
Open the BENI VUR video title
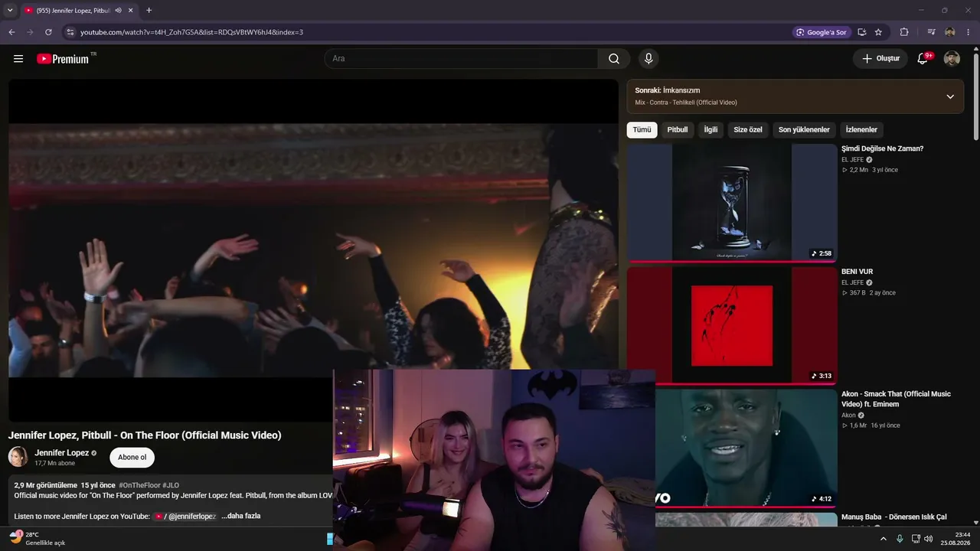tap(857, 272)
